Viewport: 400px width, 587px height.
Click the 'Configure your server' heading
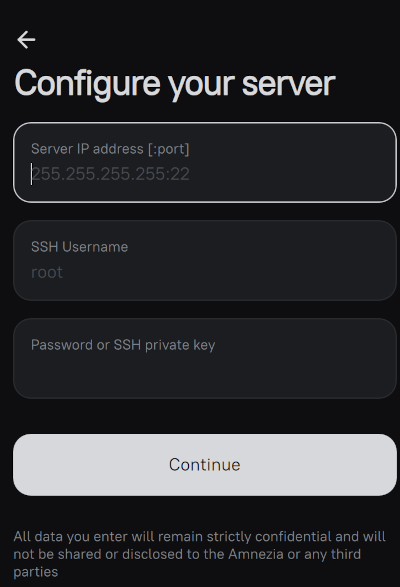[175, 84]
